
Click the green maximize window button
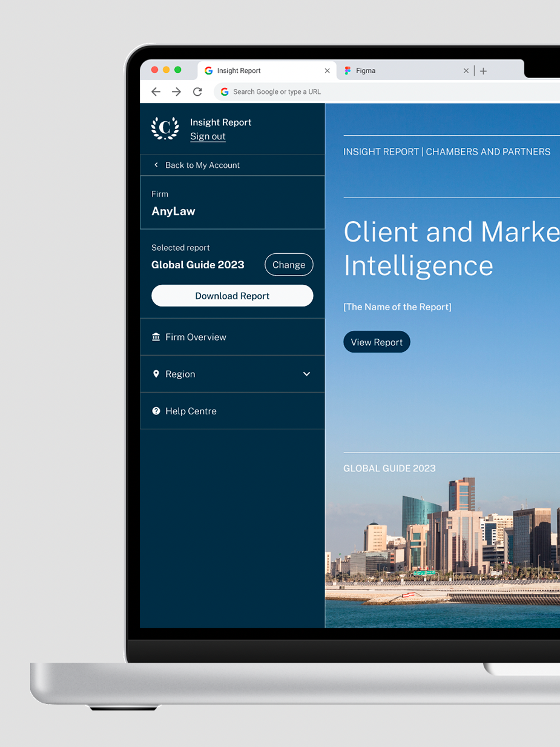pyautogui.click(x=177, y=70)
